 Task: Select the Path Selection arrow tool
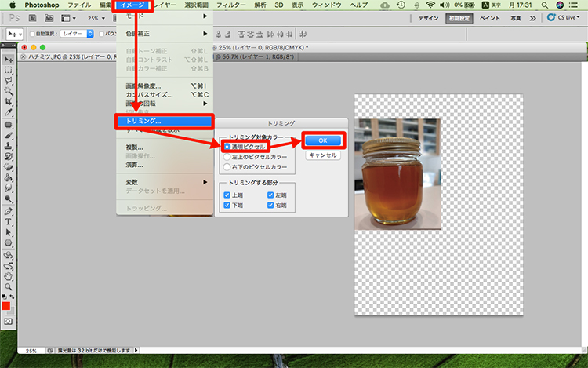pos(9,232)
